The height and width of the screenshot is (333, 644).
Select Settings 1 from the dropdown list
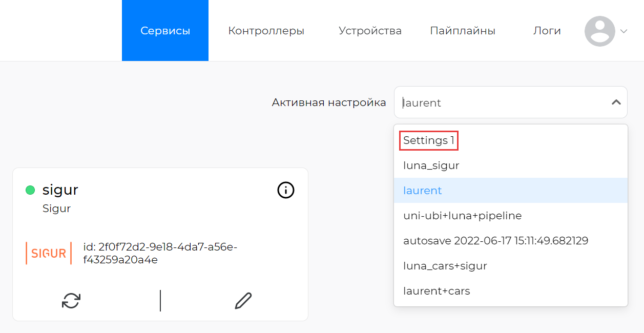(x=511, y=140)
